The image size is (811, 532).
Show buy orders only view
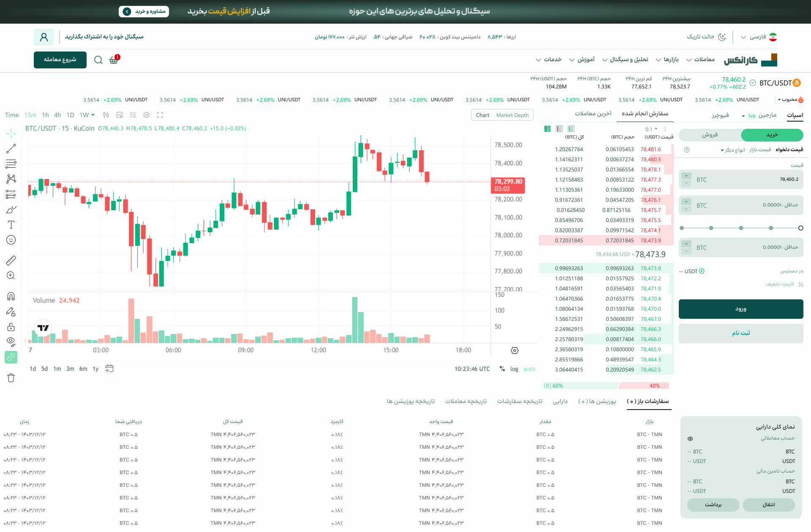point(571,129)
